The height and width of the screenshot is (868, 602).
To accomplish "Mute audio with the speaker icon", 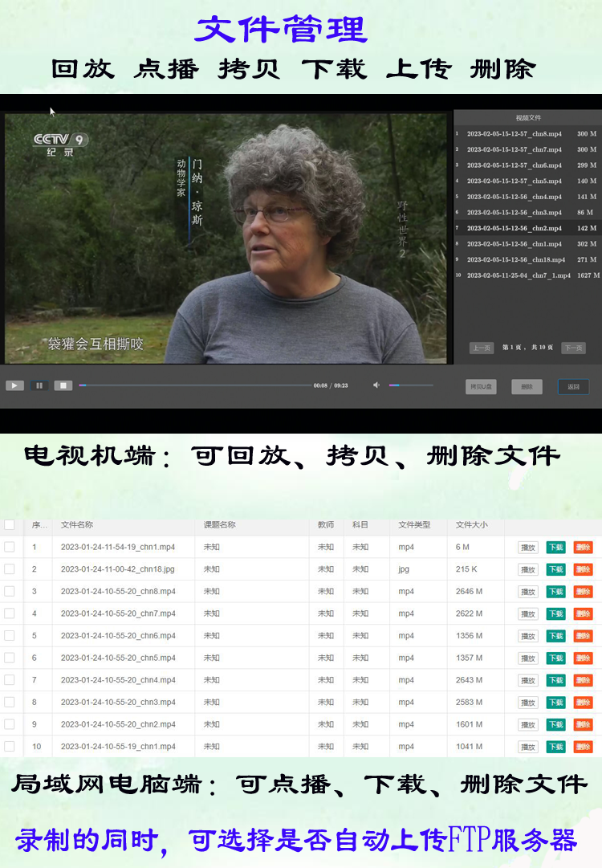I will click(376, 385).
